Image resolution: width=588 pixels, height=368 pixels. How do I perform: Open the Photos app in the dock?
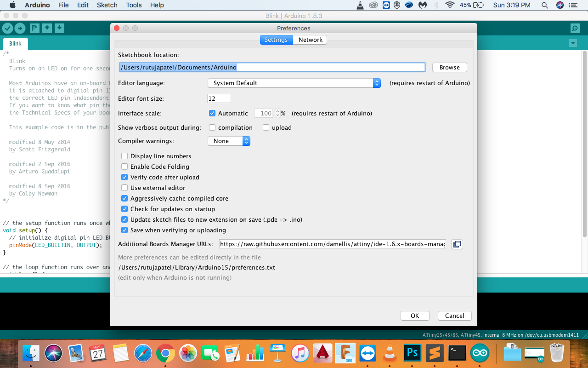(188, 353)
